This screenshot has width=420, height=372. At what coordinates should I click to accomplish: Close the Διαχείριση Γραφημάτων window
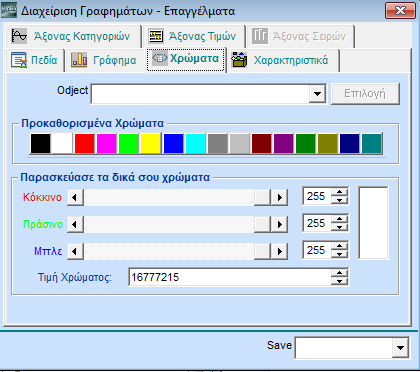click(400, 11)
